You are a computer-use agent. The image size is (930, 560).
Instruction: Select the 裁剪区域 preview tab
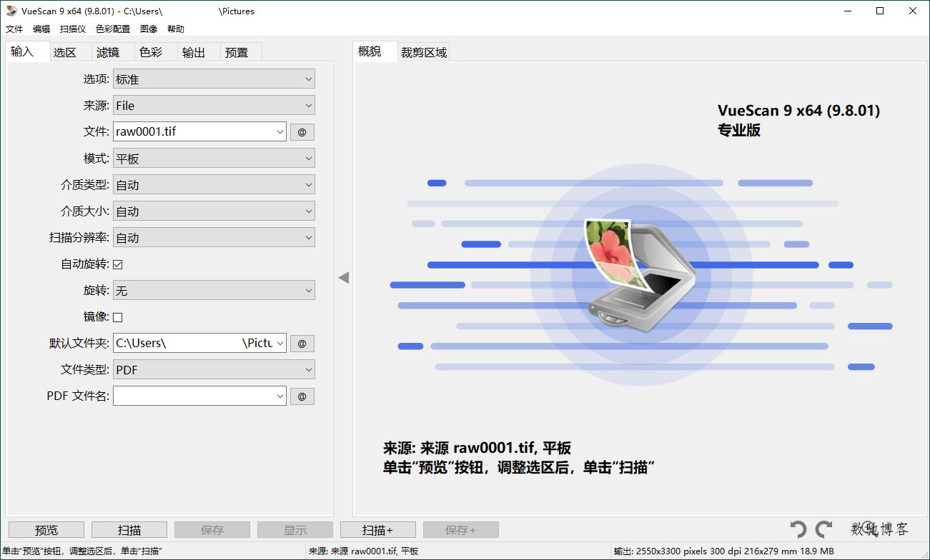423,52
